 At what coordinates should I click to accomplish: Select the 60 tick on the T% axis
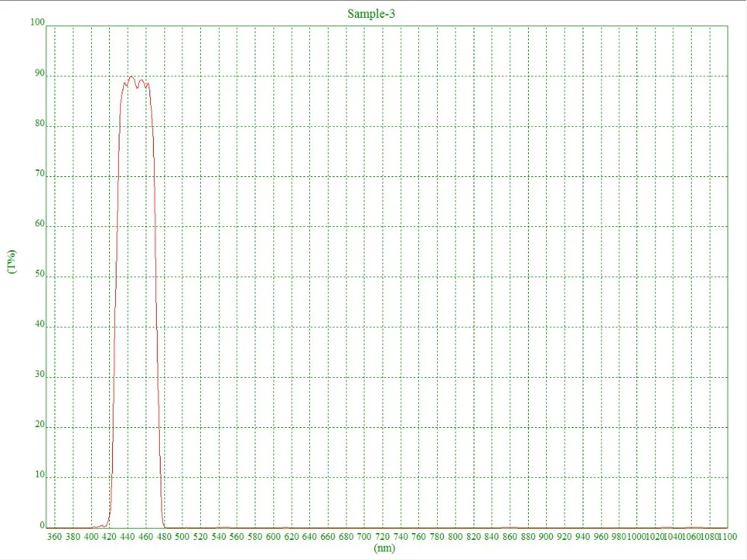pyautogui.click(x=40, y=224)
